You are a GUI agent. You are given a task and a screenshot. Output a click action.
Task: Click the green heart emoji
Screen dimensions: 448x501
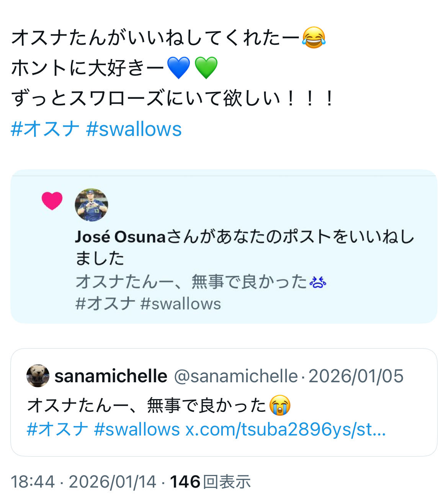[206, 68]
